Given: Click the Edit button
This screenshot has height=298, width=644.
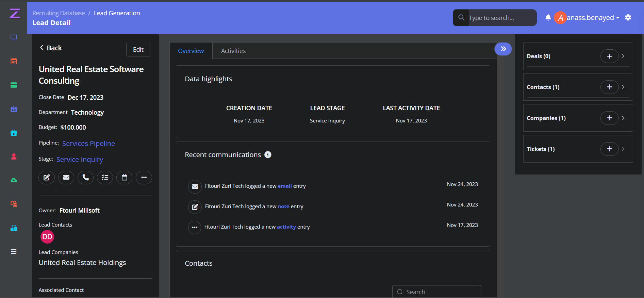Looking at the screenshot, I should point(138,50).
